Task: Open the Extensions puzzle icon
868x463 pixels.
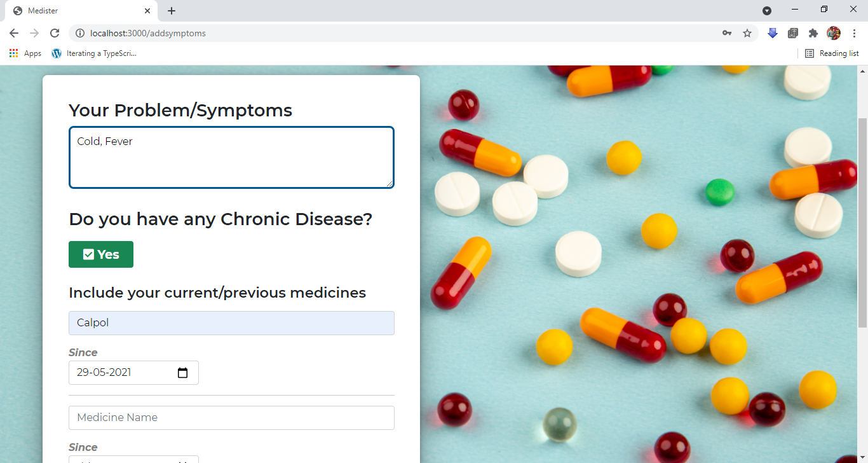Action: coord(813,33)
